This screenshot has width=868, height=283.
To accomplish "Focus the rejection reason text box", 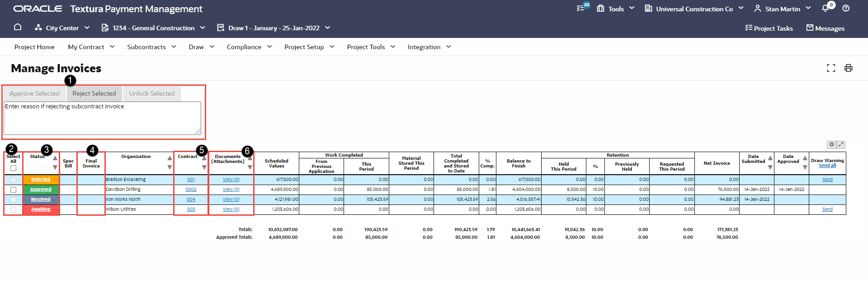I will (102, 118).
